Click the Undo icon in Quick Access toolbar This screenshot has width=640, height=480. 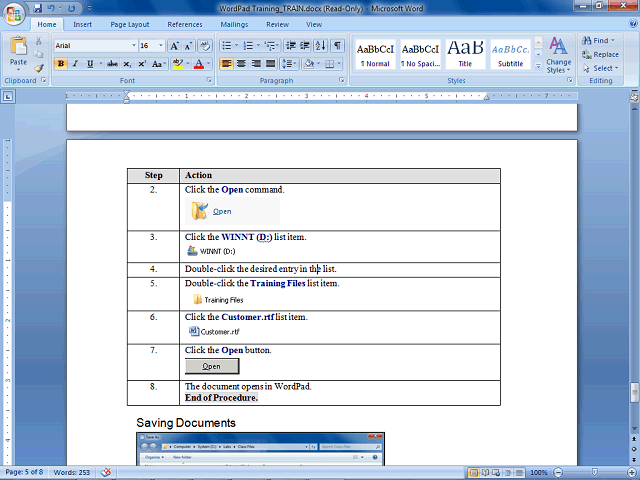pos(51,8)
